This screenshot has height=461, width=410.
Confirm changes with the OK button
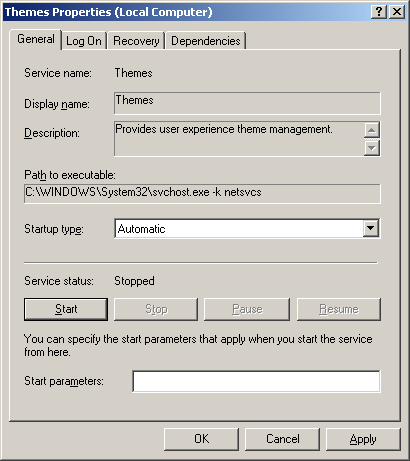tap(201, 439)
